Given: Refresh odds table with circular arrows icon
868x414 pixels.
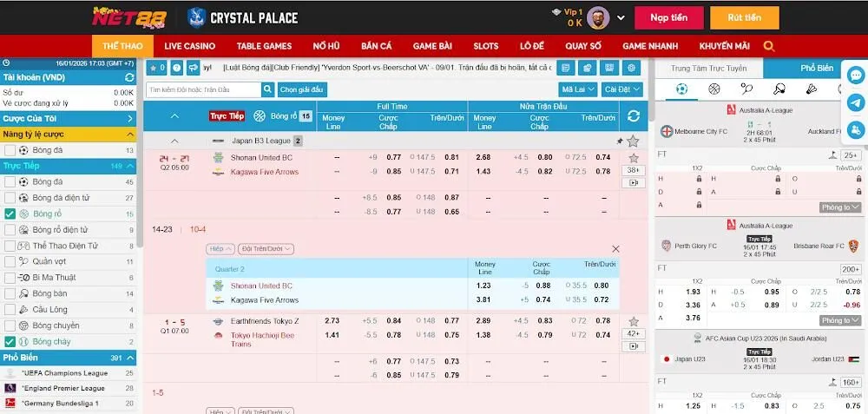Looking at the screenshot, I should (634, 115).
